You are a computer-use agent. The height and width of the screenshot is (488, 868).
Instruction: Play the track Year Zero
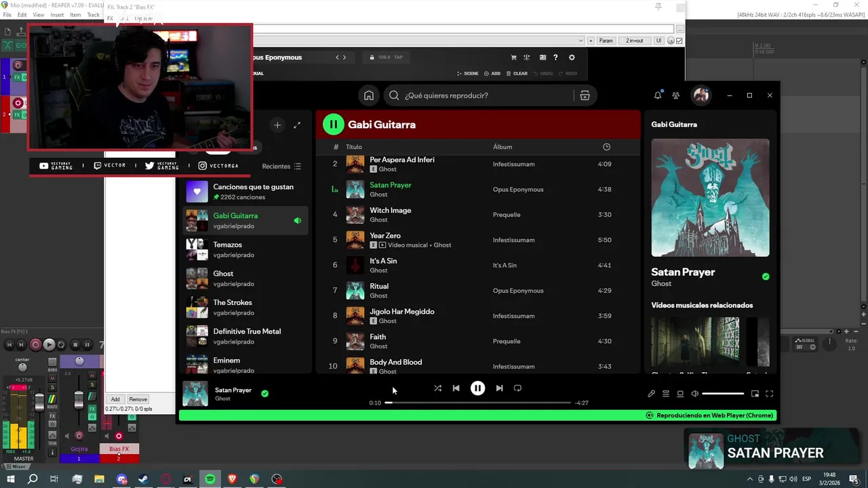point(478,240)
